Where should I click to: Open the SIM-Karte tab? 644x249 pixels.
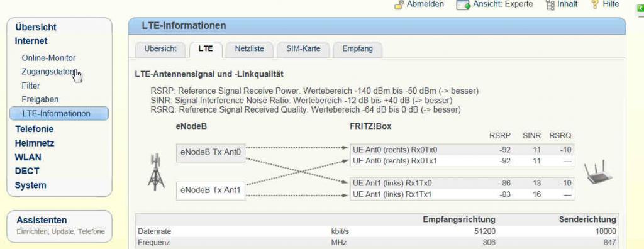(x=303, y=49)
